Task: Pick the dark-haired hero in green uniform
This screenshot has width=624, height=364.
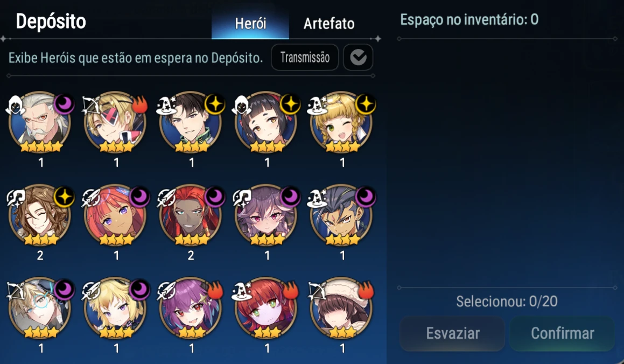Action: 191,123
